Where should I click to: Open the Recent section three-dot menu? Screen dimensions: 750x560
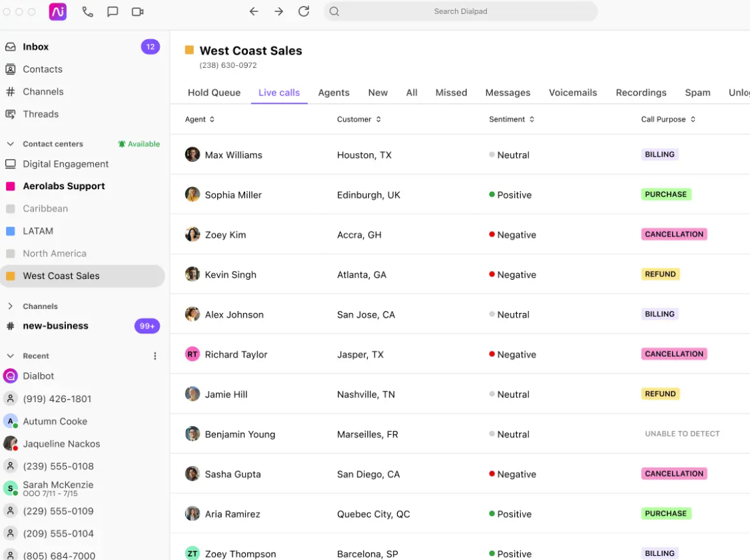[155, 356]
